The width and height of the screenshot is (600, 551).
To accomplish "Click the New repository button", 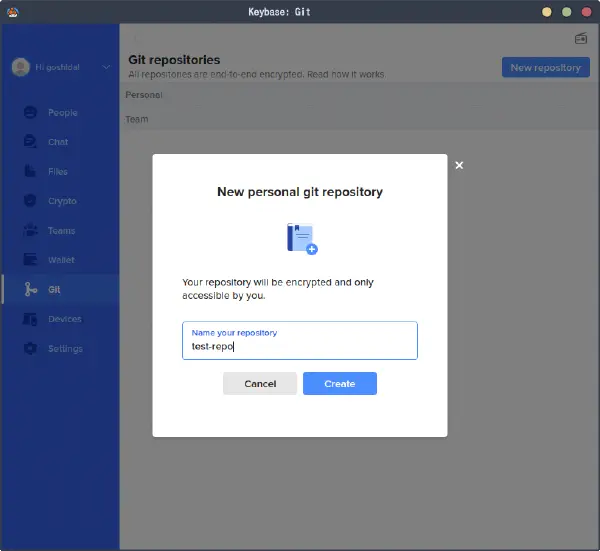I will (x=546, y=68).
